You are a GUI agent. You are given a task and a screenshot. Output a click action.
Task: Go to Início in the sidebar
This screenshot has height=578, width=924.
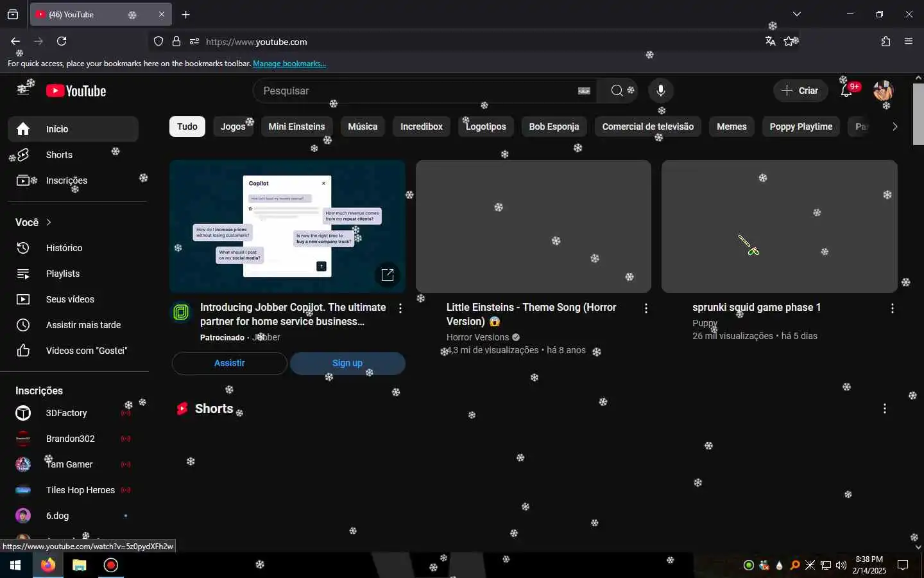[73, 129]
